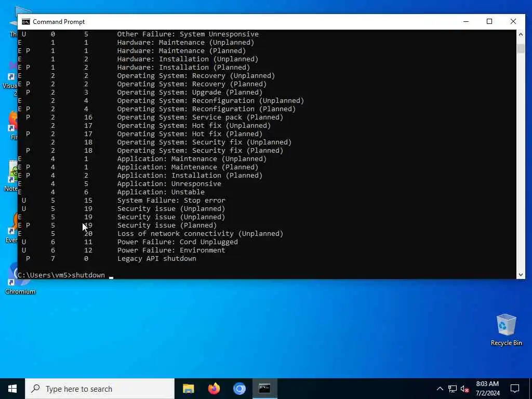
Task: Click 'Application: Maintenance (Unplanned)' text
Action: pyautogui.click(x=192, y=159)
